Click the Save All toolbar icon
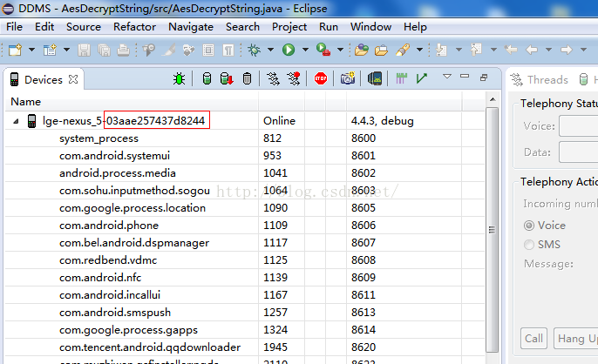The height and width of the screenshot is (364, 598). 104,50
